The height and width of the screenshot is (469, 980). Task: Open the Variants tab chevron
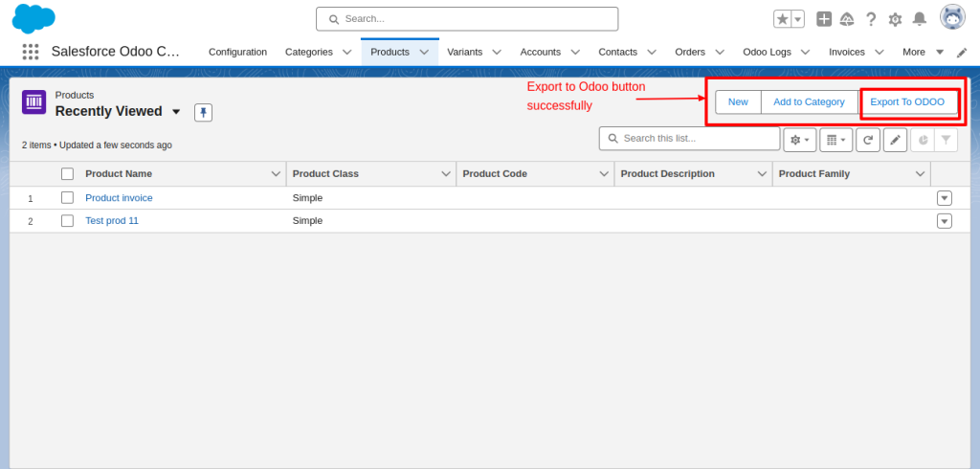[x=497, y=53]
